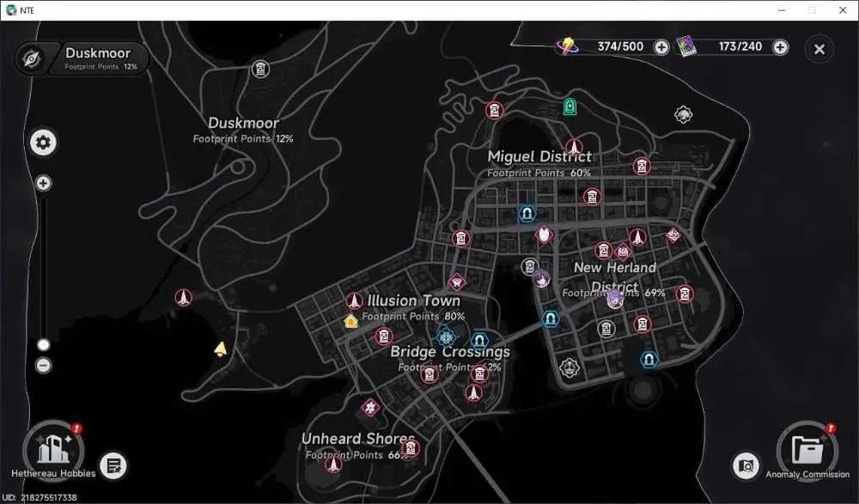Select the tower marker below Unheard Shores label
Image resolution: width=859 pixels, height=504 pixels.
point(332,465)
